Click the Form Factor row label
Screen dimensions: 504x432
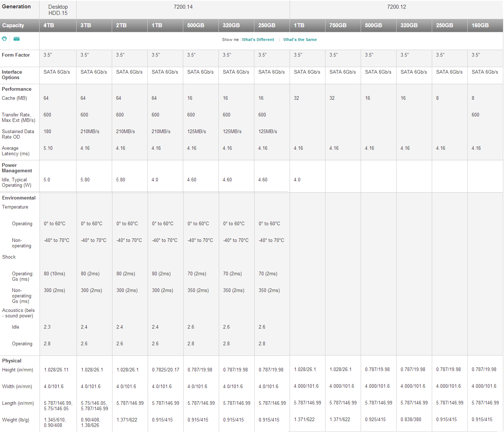coord(16,55)
